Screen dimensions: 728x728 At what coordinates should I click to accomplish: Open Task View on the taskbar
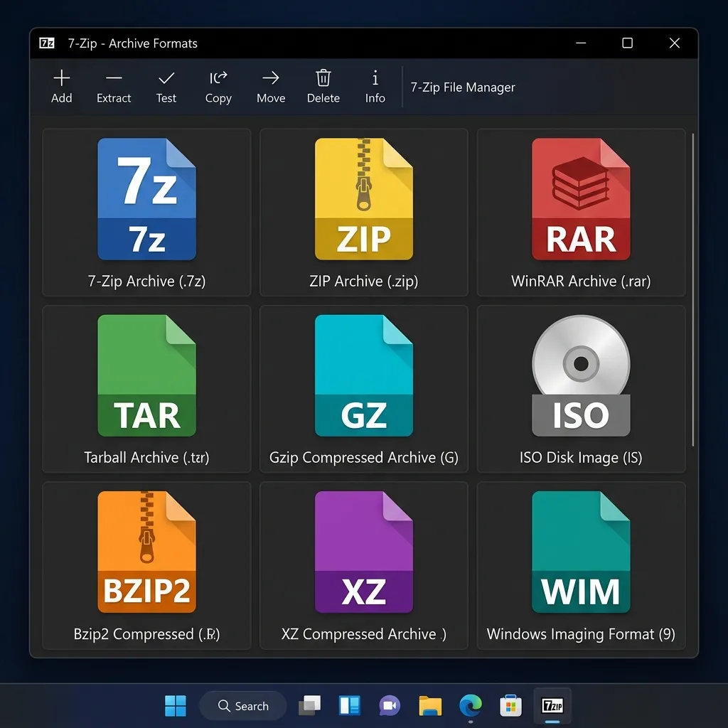click(x=310, y=706)
